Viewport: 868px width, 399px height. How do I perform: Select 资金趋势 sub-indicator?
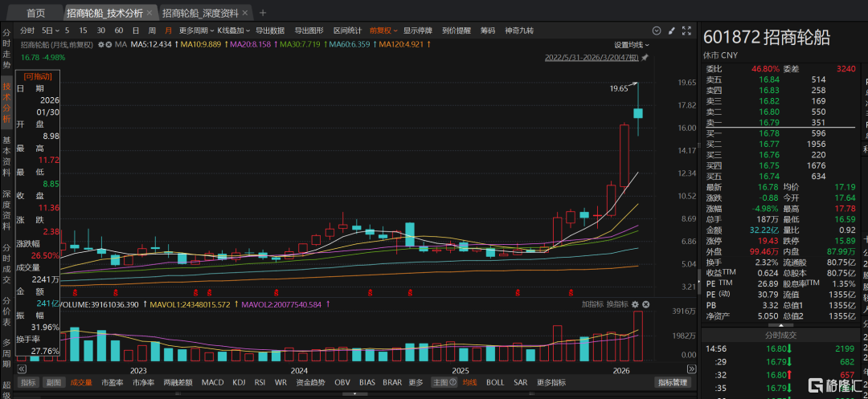click(x=311, y=382)
